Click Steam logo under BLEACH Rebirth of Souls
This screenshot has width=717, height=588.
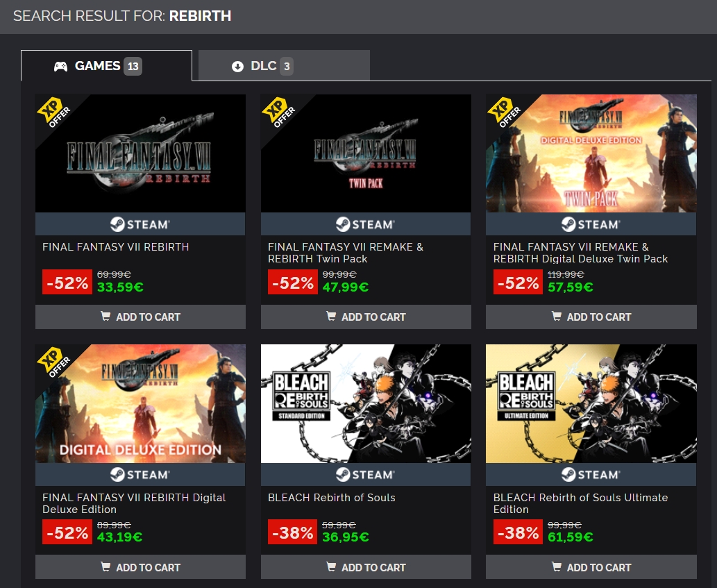[365, 475]
